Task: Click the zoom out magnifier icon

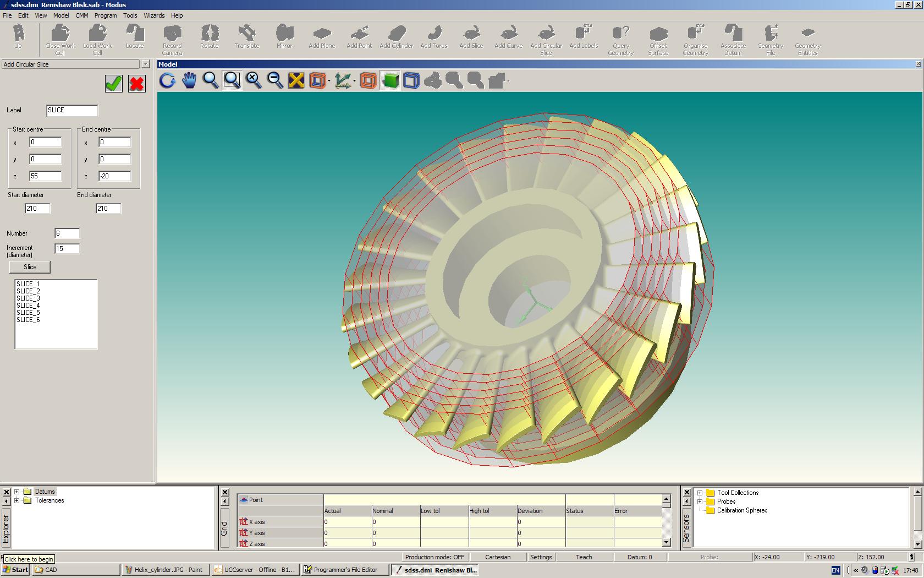Action: click(x=274, y=81)
